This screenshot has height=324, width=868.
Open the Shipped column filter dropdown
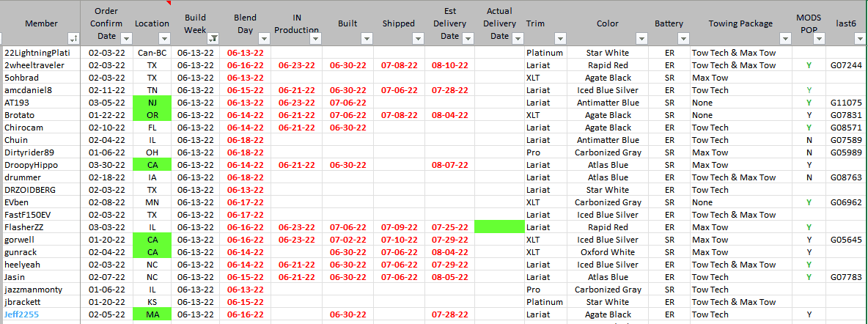click(416, 38)
